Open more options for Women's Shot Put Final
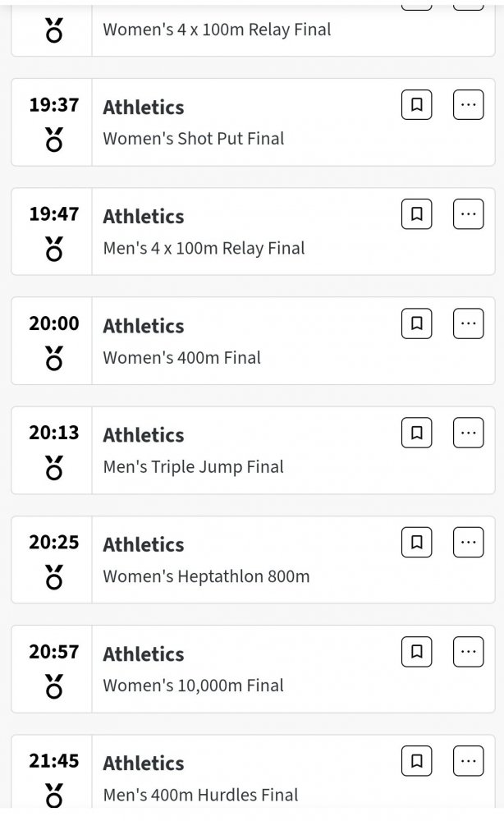 468,105
